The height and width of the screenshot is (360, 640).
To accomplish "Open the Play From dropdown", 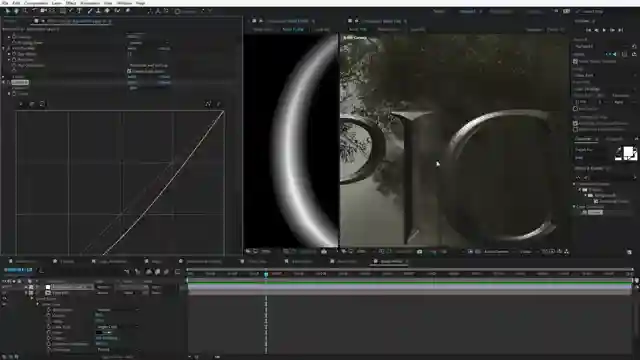I will (x=605, y=89).
